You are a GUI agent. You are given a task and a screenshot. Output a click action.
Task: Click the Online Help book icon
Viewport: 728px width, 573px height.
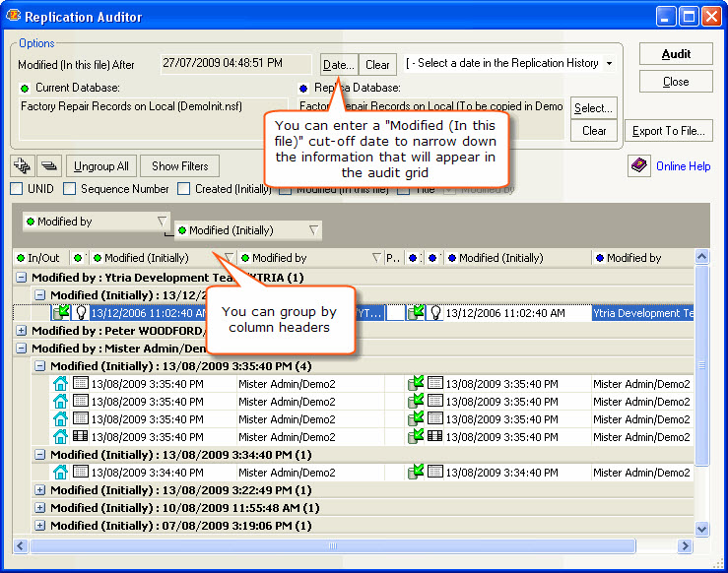[639, 165]
